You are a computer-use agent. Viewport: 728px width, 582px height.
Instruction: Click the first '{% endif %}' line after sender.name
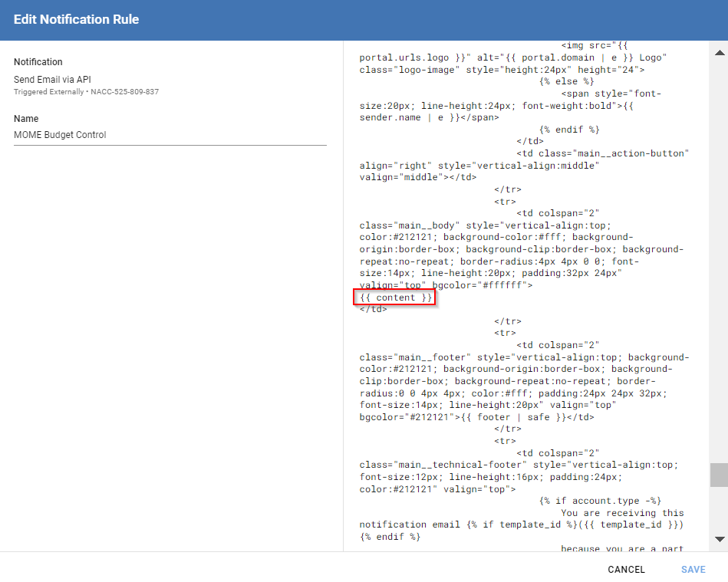coord(569,130)
